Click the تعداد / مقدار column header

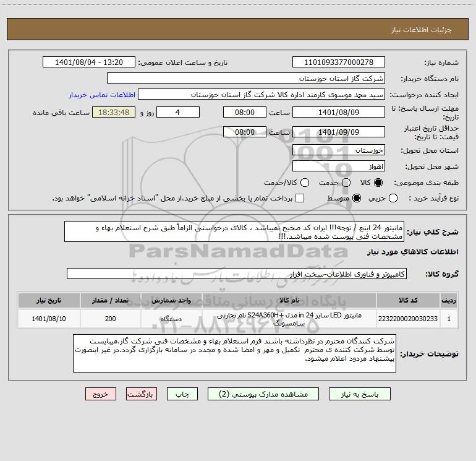(x=111, y=300)
